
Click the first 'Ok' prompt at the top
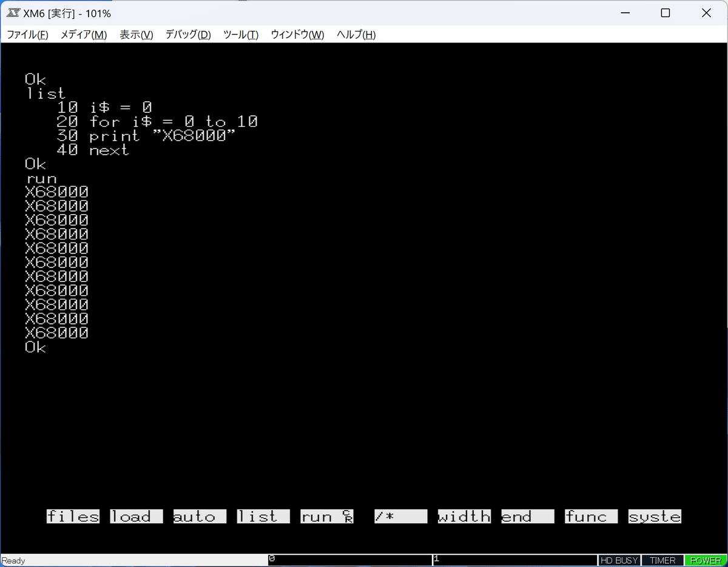coord(35,79)
